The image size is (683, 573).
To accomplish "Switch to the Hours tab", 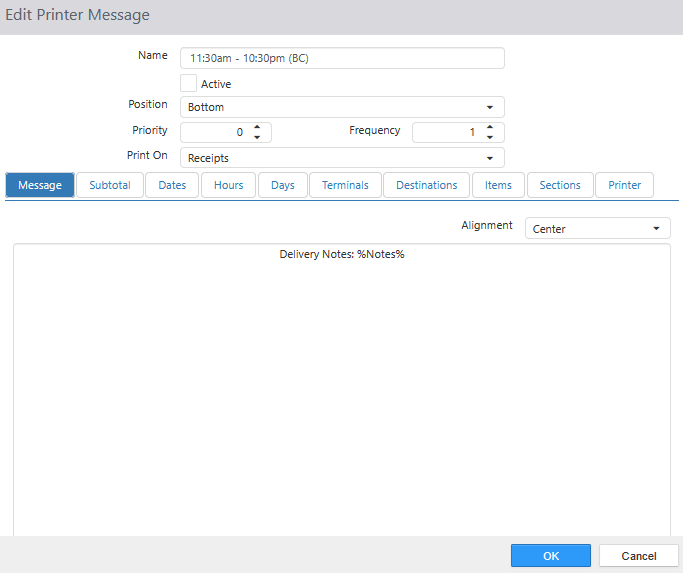I will pyautogui.click(x=228, y=185).
